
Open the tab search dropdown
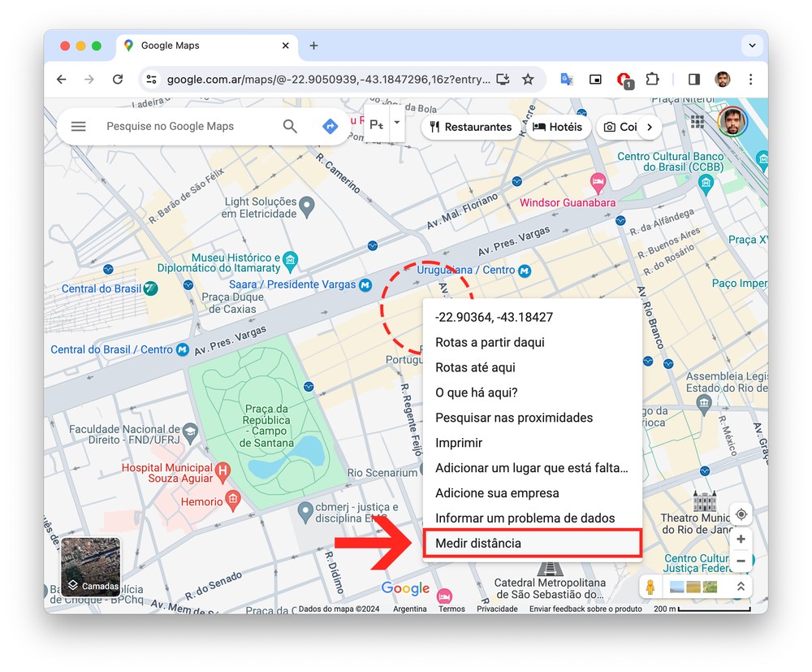[x=749, y=46]
